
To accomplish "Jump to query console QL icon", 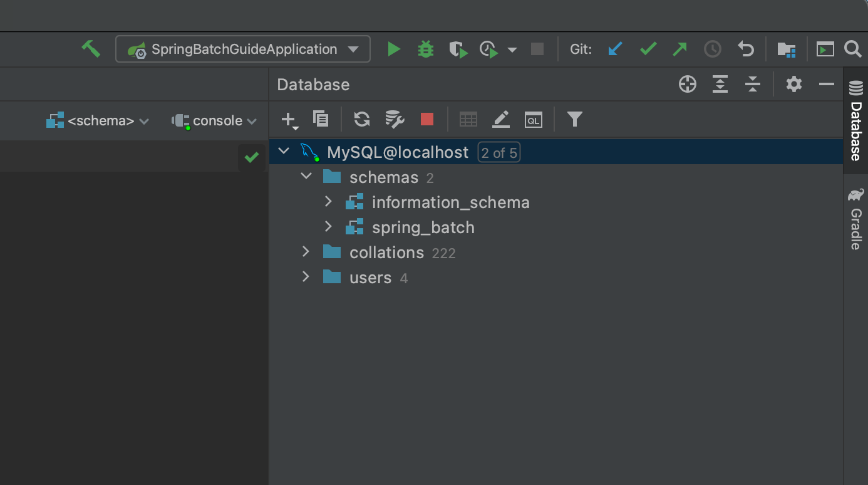I will click(534, 119).
